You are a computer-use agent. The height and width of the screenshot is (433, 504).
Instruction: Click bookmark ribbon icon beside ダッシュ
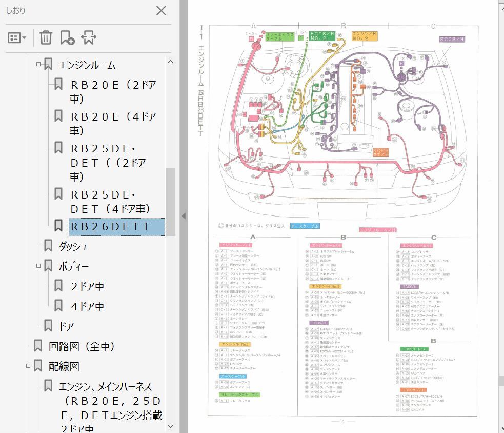[48, 245]
